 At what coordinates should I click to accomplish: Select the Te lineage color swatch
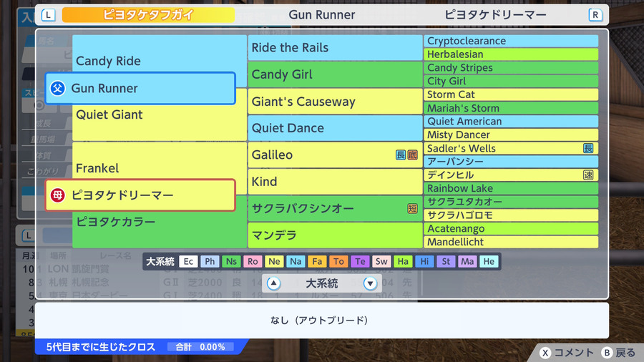[360, 261]
